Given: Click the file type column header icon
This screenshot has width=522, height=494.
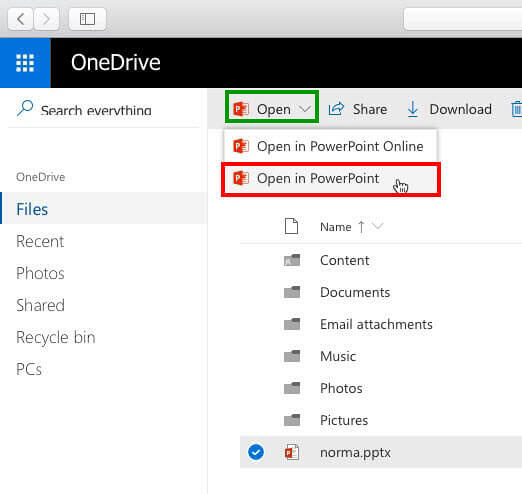Looking at the screenshot, I should click(291, 226).
